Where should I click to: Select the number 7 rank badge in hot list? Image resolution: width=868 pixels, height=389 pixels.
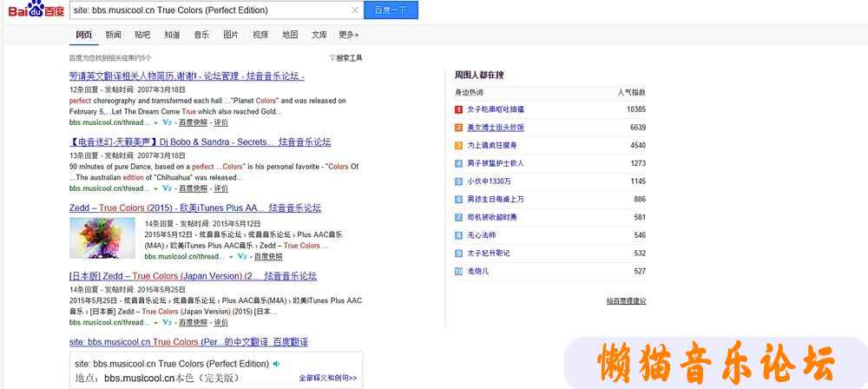[x=458, y=217]
